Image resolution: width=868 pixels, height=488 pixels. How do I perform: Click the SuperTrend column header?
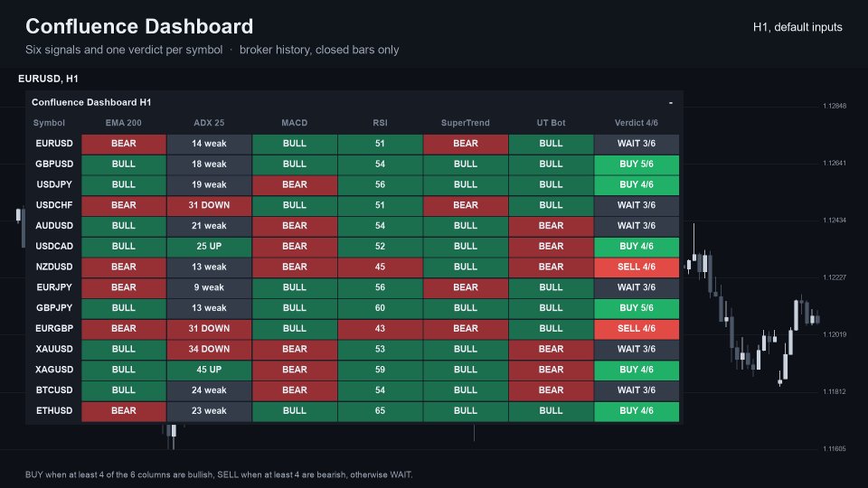tap(465, 123)
